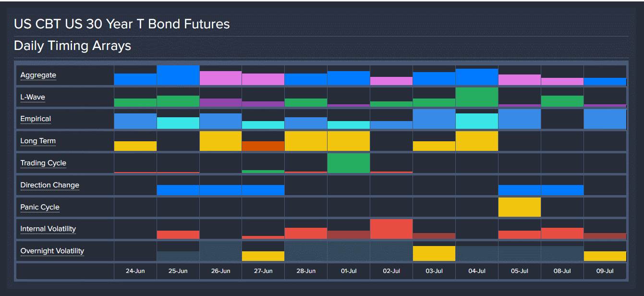Image resolution: width=644 pixels, height=296 pixels.
Task: Click the Aggregate row label
Action: point(38,75)
